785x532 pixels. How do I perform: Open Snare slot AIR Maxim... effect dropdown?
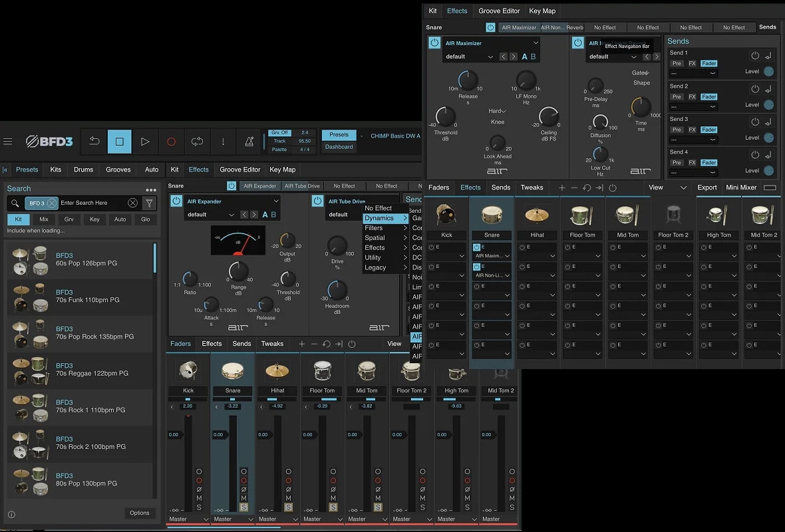[x=492, y=256]
